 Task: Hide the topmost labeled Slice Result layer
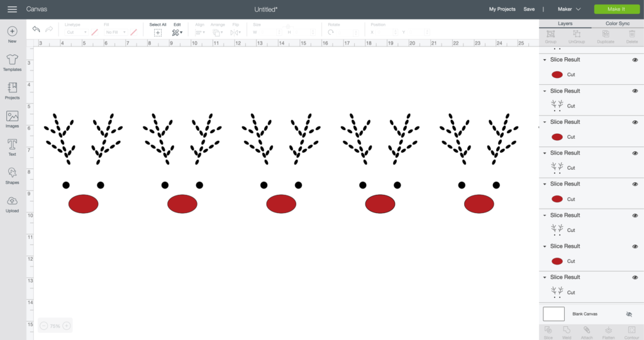(635, 60)
